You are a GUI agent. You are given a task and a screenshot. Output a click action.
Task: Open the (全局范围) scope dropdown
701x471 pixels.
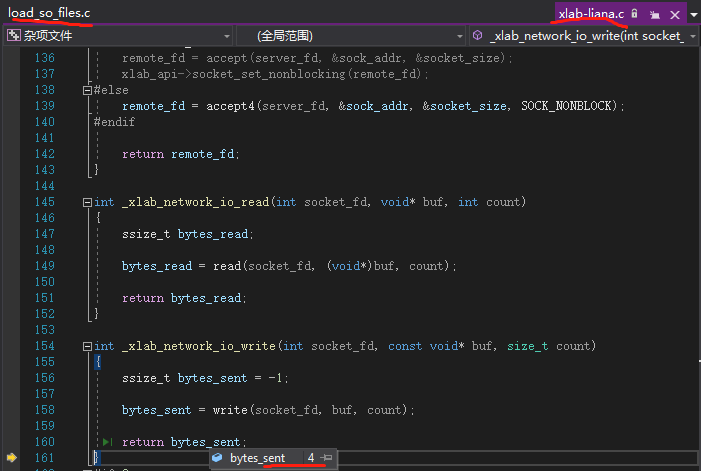pyautogui.click(x=351, y=36)
